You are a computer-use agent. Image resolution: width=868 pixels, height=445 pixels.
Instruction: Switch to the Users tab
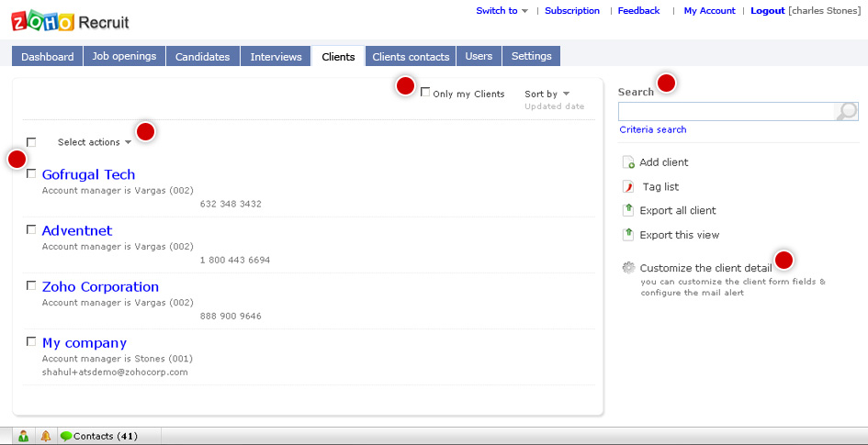(479, 56)
